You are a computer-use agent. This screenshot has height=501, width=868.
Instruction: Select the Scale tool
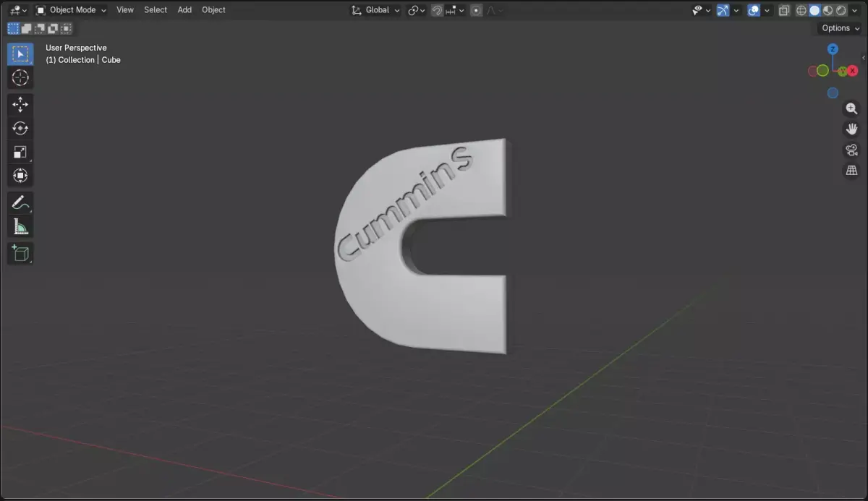click(x=20, y=153)
